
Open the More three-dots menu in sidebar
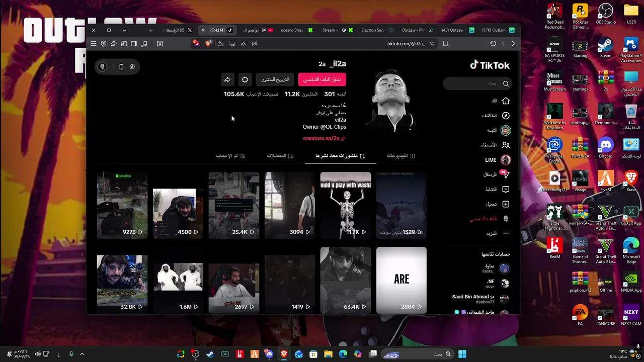coord(506,233)
